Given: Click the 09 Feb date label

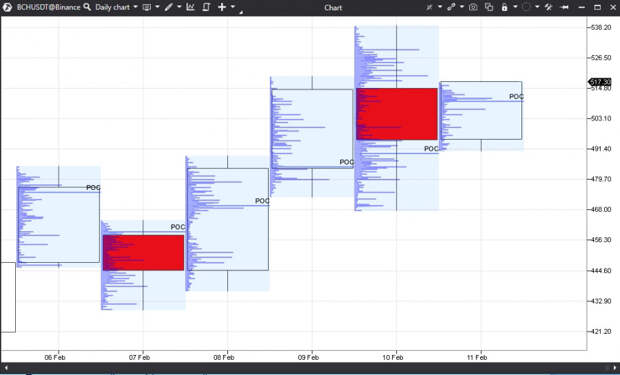Looking at the screenshot, I should pos(308,358).
